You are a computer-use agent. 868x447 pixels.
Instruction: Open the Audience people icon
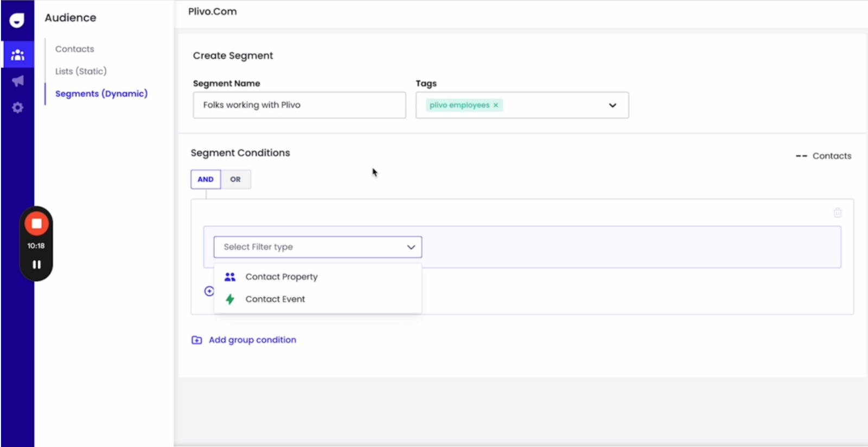[x=17, y=55]
